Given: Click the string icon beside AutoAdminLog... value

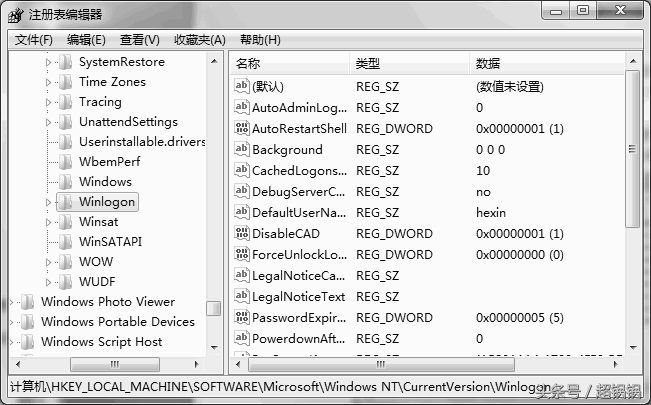Looking at the screenshot, I should tap(242, 107).
